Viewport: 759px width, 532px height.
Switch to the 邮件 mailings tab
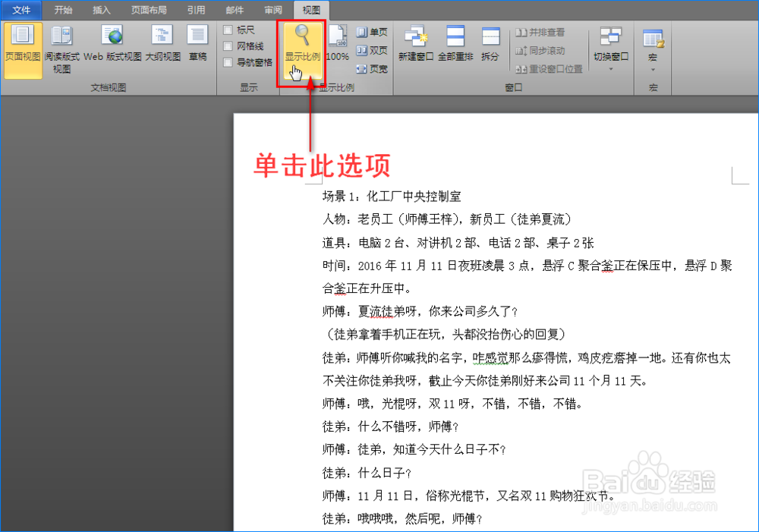235,10
